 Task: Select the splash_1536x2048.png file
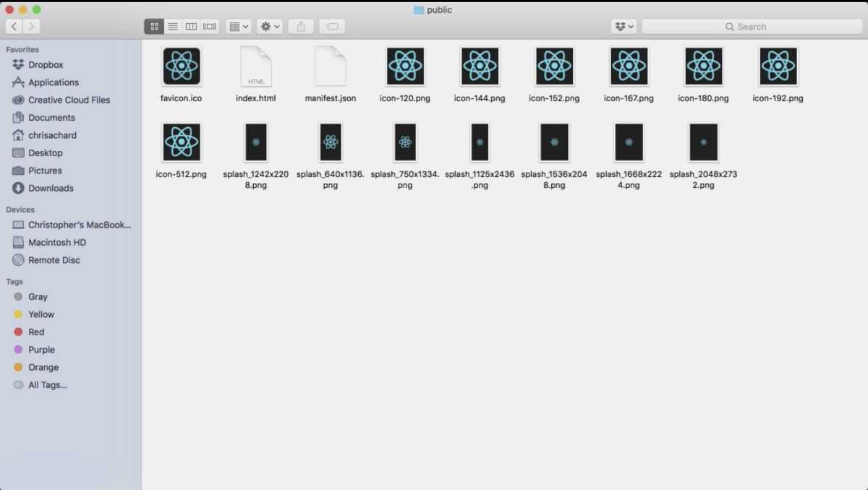tap(554, 142)
